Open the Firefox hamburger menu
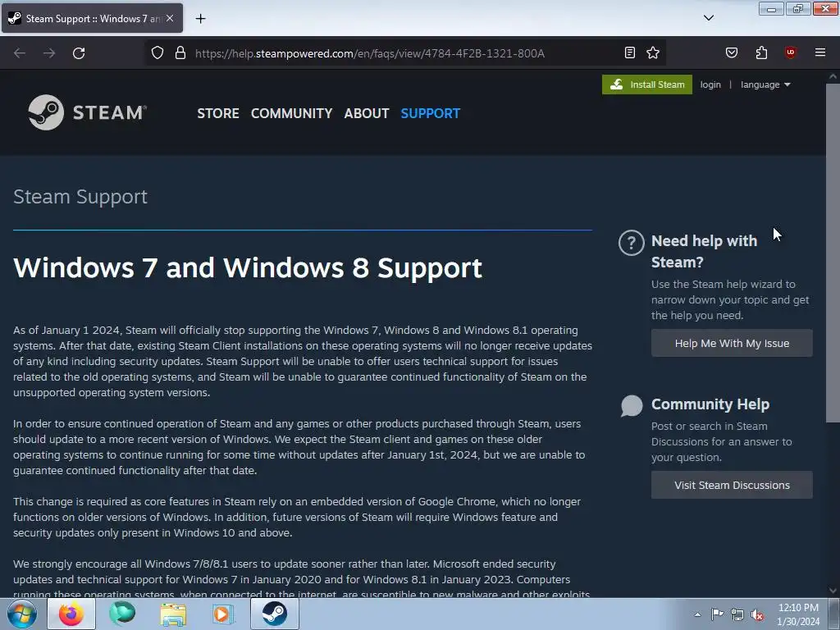Screen dimensions: 840x630 click(820, 52)
